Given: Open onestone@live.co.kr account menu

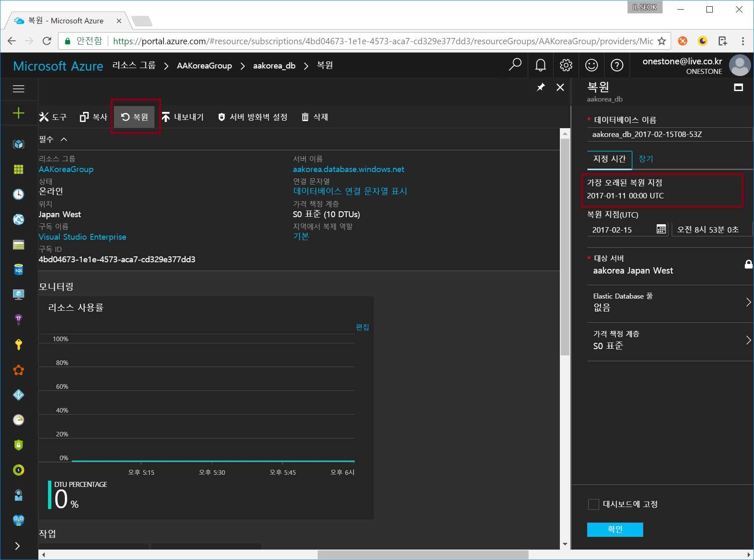Looking at the screenshot, I should point(696,66).
